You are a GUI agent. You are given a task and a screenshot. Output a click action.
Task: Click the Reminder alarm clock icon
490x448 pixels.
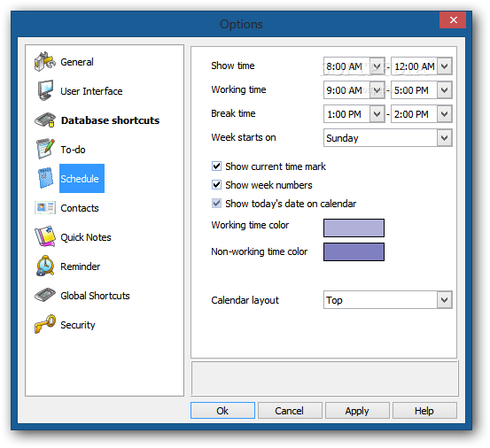click(45, 266)
